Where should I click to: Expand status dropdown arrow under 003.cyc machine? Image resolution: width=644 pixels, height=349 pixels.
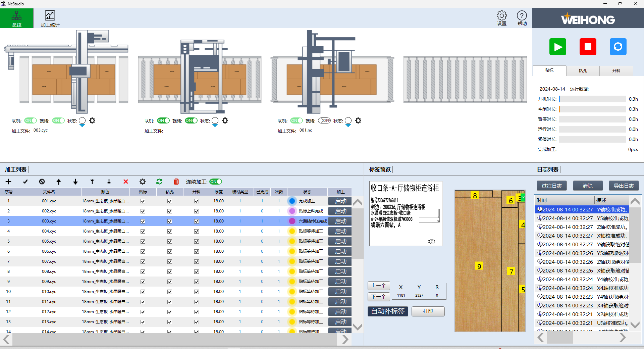click(82, 126)
